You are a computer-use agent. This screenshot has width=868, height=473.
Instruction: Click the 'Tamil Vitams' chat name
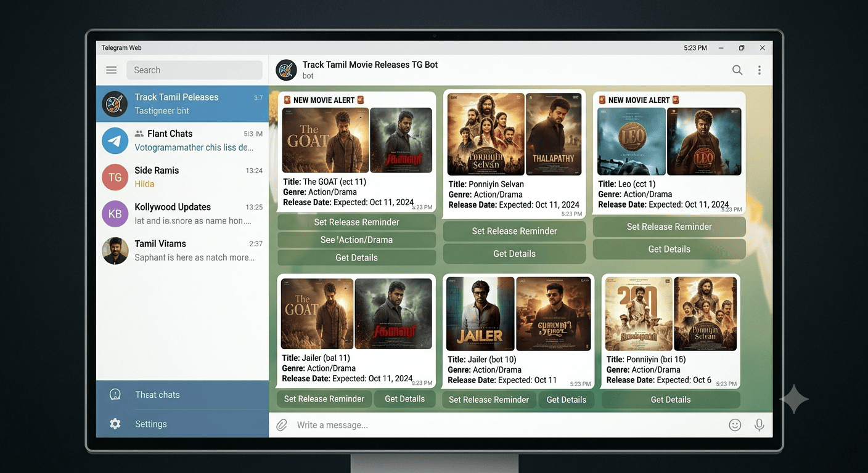point(160,244)
